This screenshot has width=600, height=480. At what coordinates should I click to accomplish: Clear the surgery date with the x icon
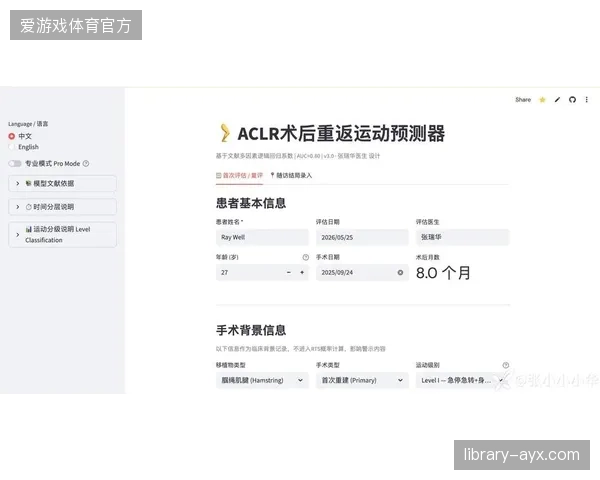(400, 272)
